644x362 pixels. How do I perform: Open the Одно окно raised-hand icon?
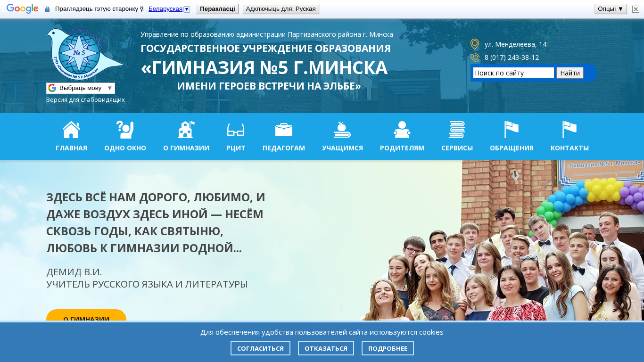coord(125,130)
